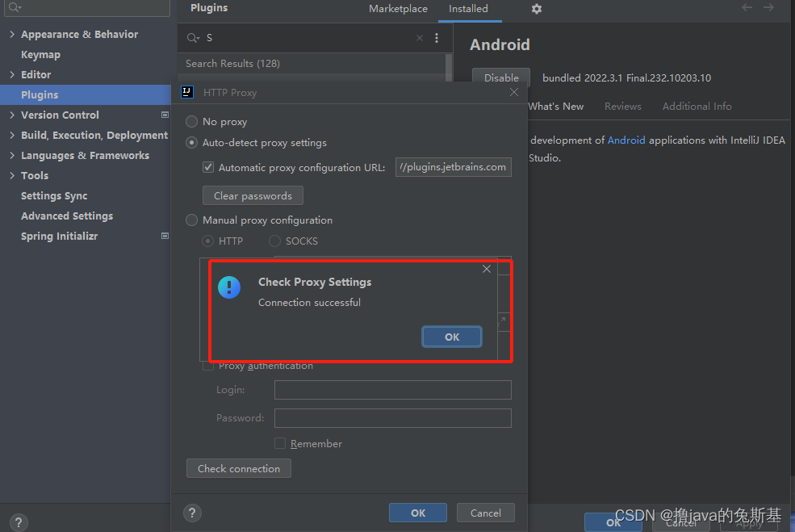Clear the plugin search field text
The height and width of the screenshot is (532, 795).
click(420, 38)
